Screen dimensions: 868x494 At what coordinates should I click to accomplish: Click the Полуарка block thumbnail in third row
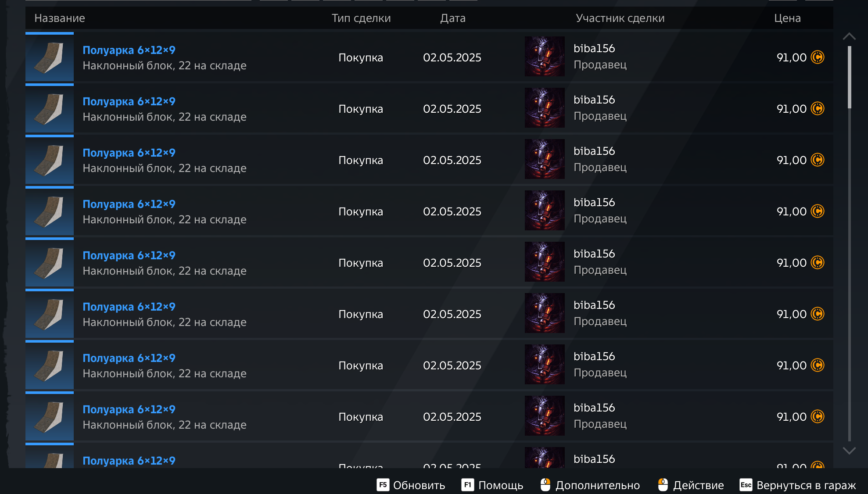(x=50, y=160)
